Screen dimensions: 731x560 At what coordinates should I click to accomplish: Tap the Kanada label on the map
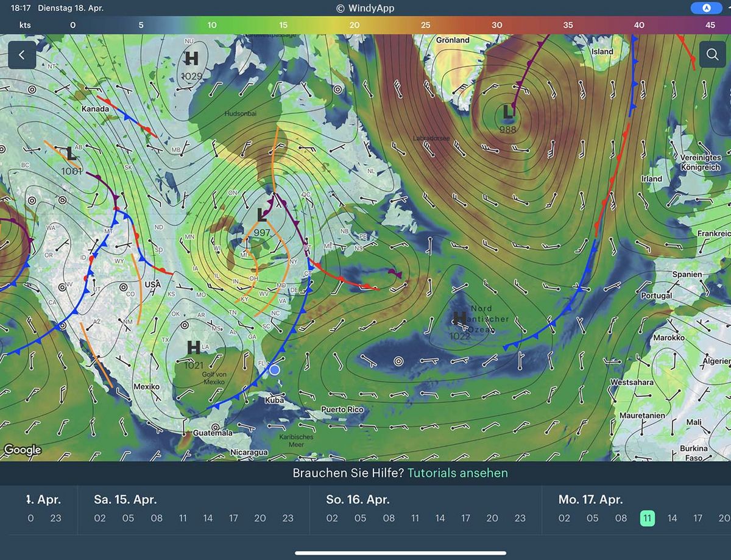tap(95, 109)
